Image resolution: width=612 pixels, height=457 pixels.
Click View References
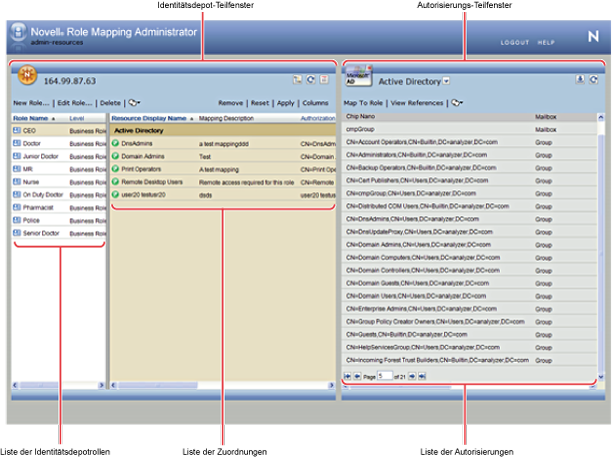[417, 103]
